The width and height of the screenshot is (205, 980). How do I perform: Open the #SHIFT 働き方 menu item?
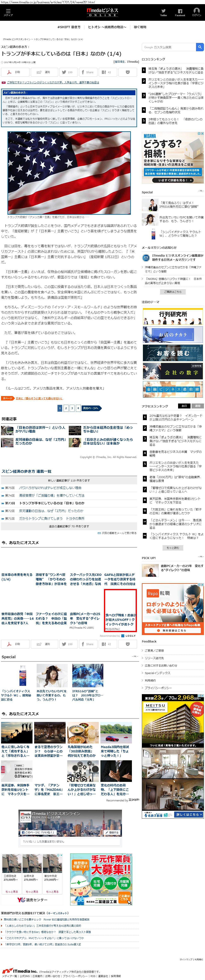(x=69, y=27)
